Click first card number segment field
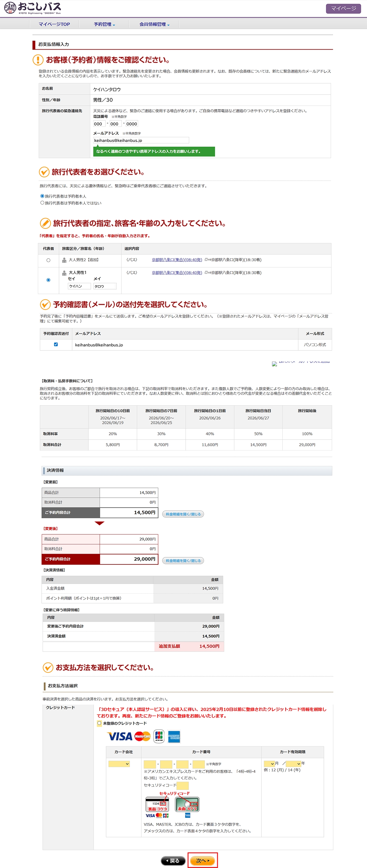Image resolution: width=367 pixels, height=868 pixels. tap(150, 764)
